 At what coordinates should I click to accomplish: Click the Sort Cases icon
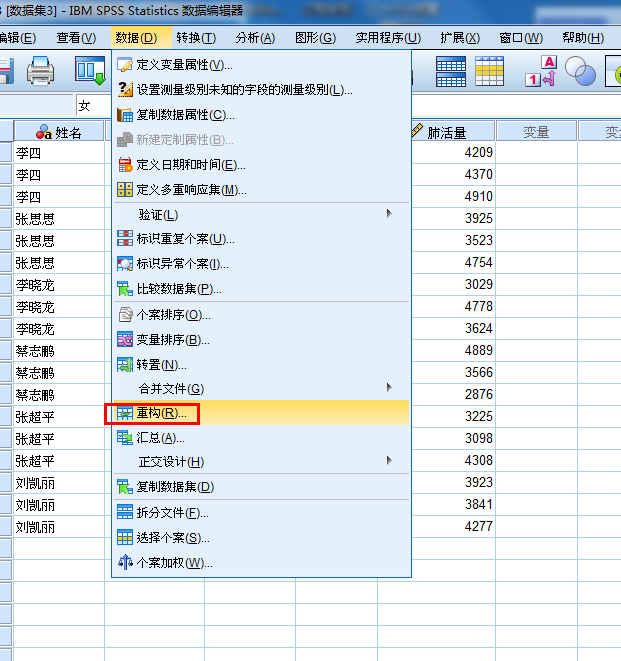[x=125, y=314]
